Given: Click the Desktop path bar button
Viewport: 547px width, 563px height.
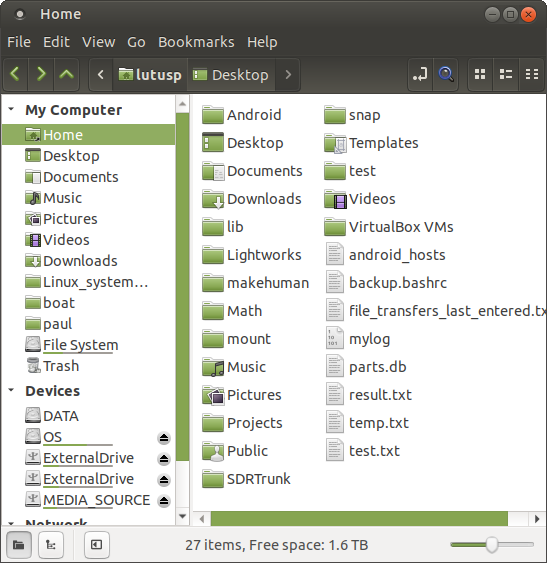Looking at the screenshot, I should point(231,75).
